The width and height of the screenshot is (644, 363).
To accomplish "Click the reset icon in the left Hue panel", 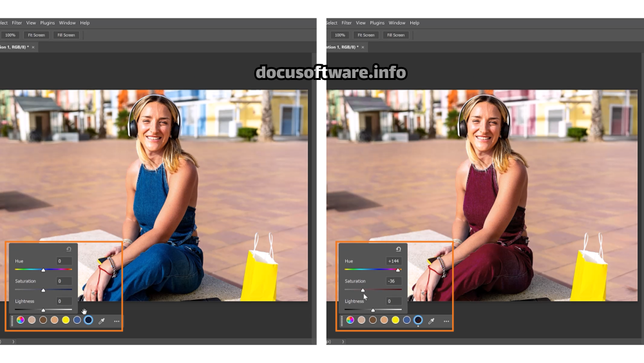I will point(69,250).
